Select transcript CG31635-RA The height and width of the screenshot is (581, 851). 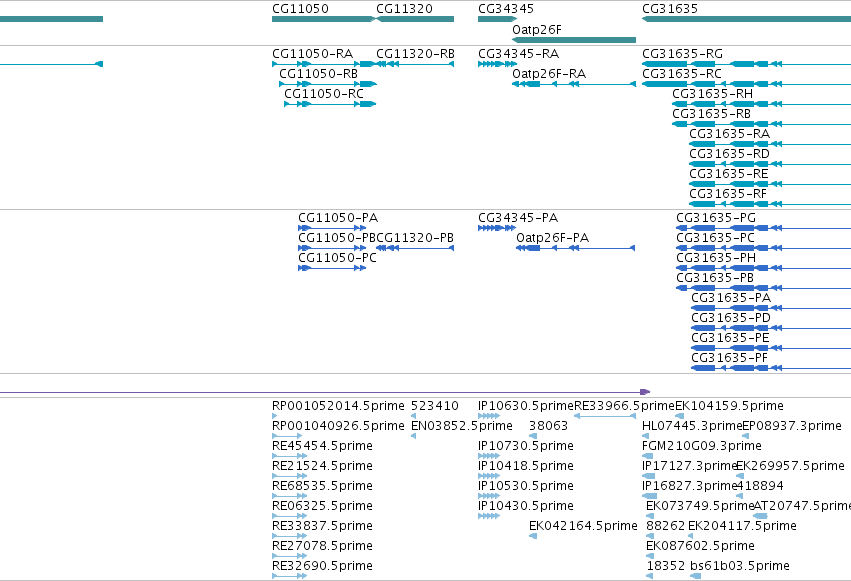pyautogui.click(x=729, y=134)
